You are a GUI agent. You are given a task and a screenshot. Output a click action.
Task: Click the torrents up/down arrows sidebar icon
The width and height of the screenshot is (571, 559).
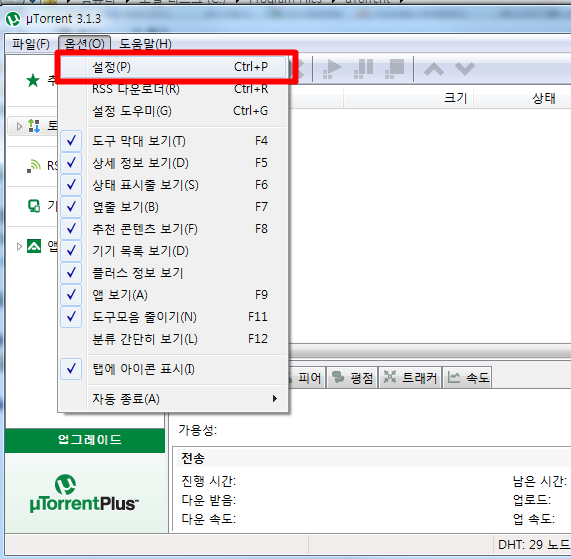pos(34,126)
